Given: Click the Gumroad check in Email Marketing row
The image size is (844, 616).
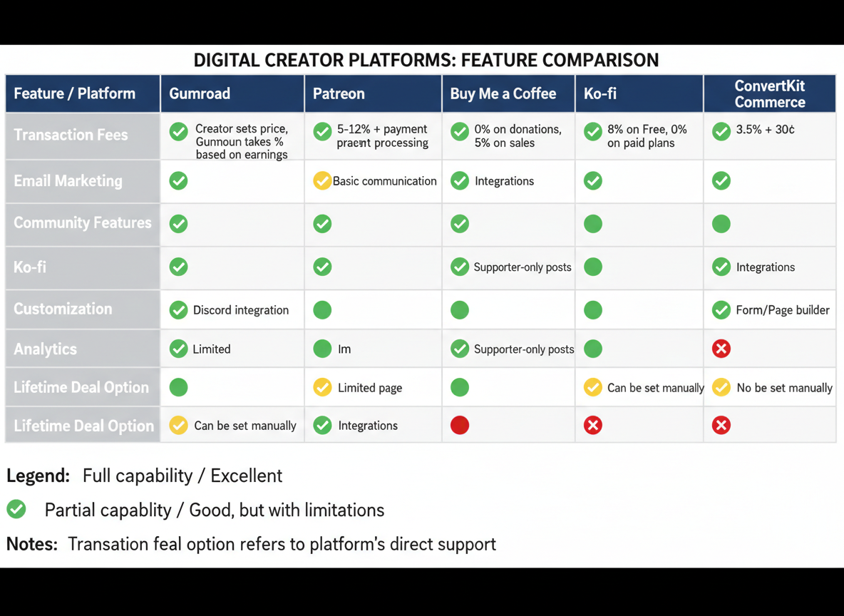Looking at the screenshot, I should tap(178, 181).
